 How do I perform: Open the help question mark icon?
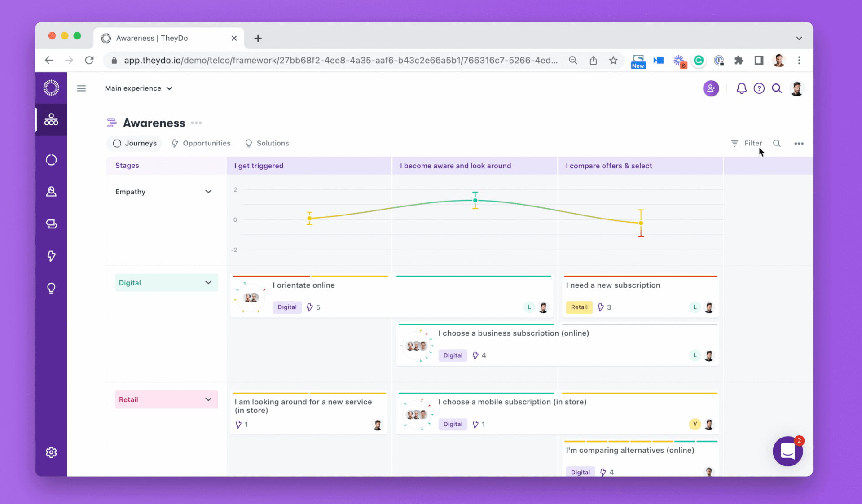click(759, 88)
